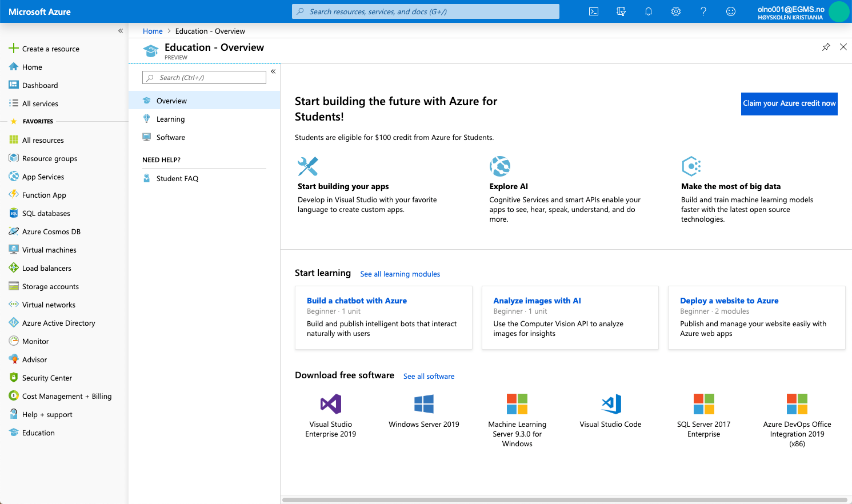Click the Security Center shield icon
Viewport: 852px width, 504px height.
click(x=14, y=378)
